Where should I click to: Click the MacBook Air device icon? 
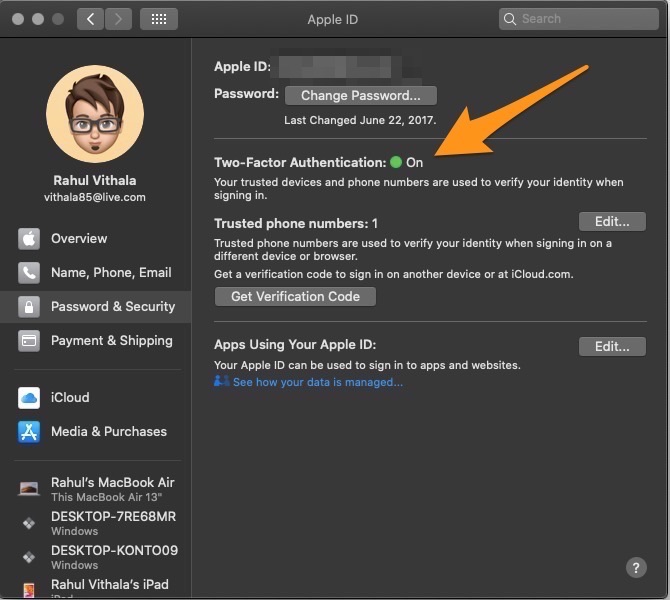[x=29, y=488]
